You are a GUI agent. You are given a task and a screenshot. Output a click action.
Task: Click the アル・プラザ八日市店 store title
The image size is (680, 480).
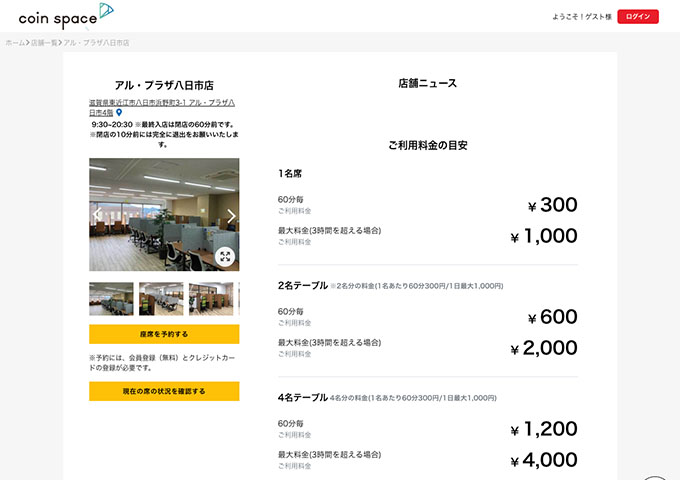[164, 85]
